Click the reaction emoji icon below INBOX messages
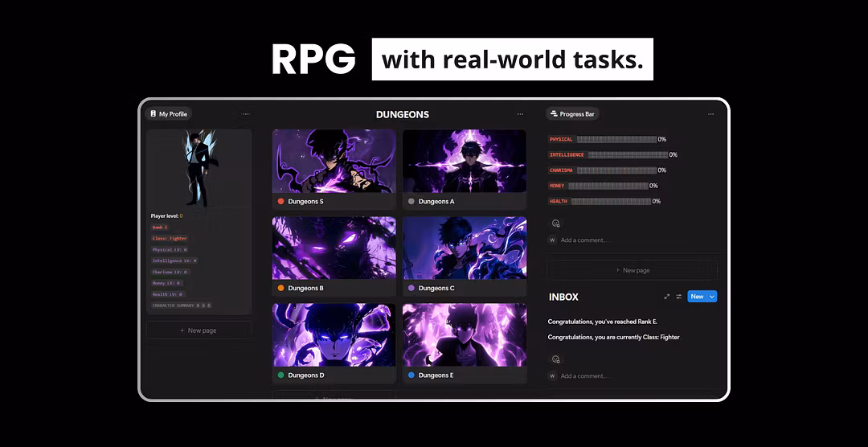 pos(555,359)
